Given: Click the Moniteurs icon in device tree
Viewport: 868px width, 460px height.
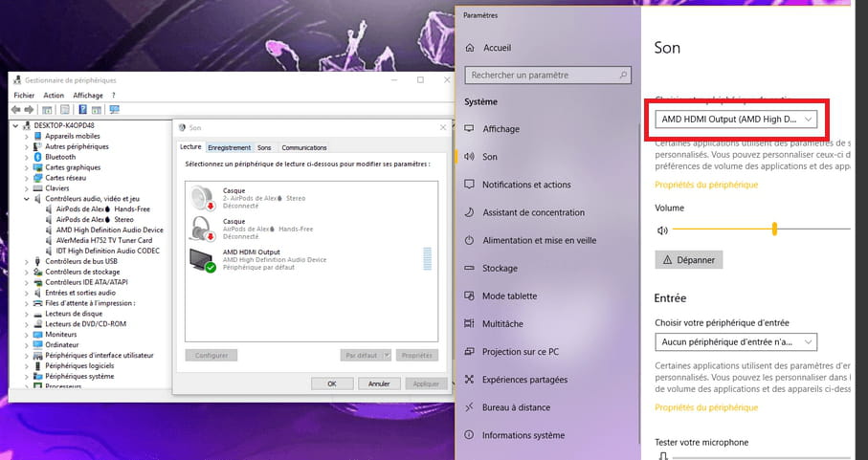Looking at the screenshot, I should click(x=37, y=335).
